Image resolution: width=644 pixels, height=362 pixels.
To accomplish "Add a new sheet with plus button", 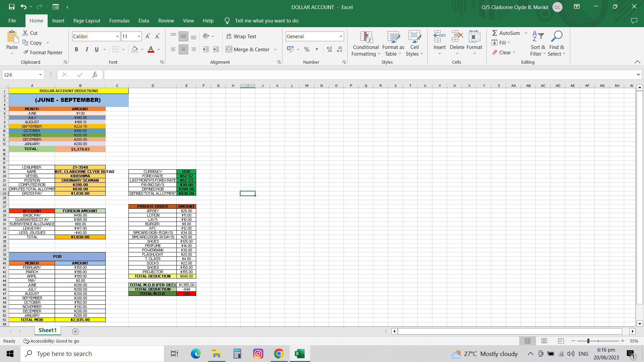I will pos(75,331).
